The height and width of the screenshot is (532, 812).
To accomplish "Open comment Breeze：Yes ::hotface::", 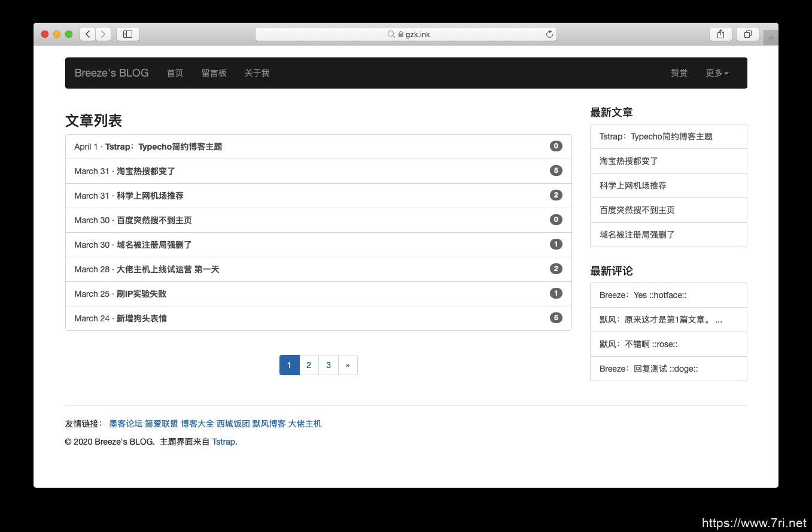I will 668,295.
